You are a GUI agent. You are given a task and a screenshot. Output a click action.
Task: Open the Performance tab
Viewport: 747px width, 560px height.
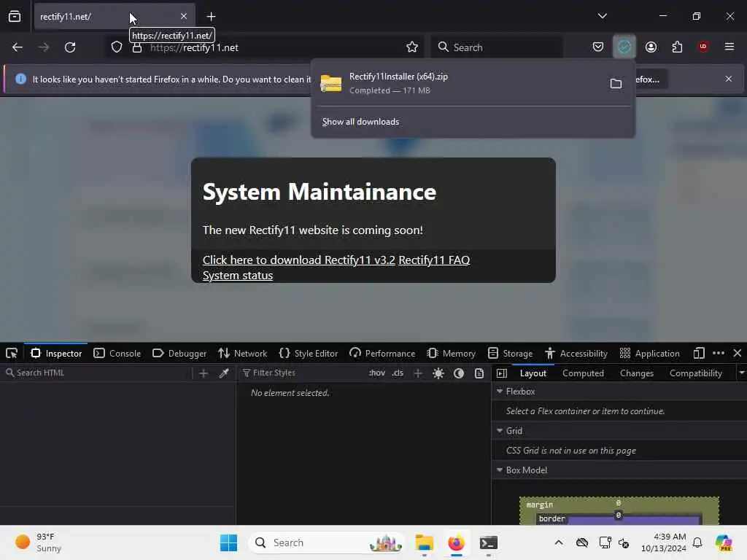pyautogui.click(x=382, y=354)
